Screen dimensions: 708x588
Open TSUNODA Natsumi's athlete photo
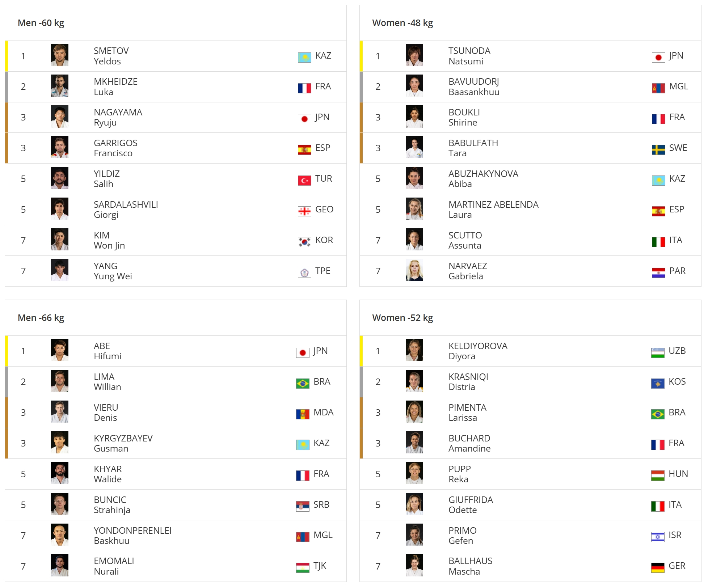(414, 55)
